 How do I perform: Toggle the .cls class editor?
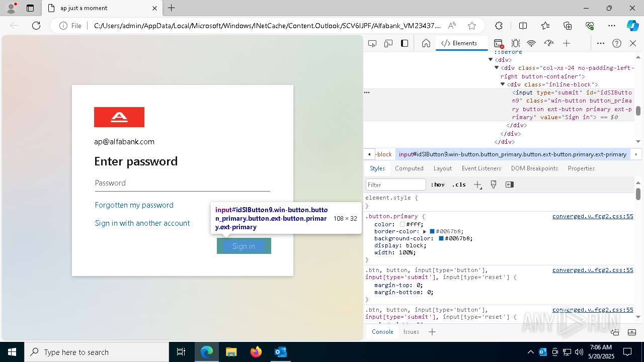pyautogui.click(x=459, y=185)
